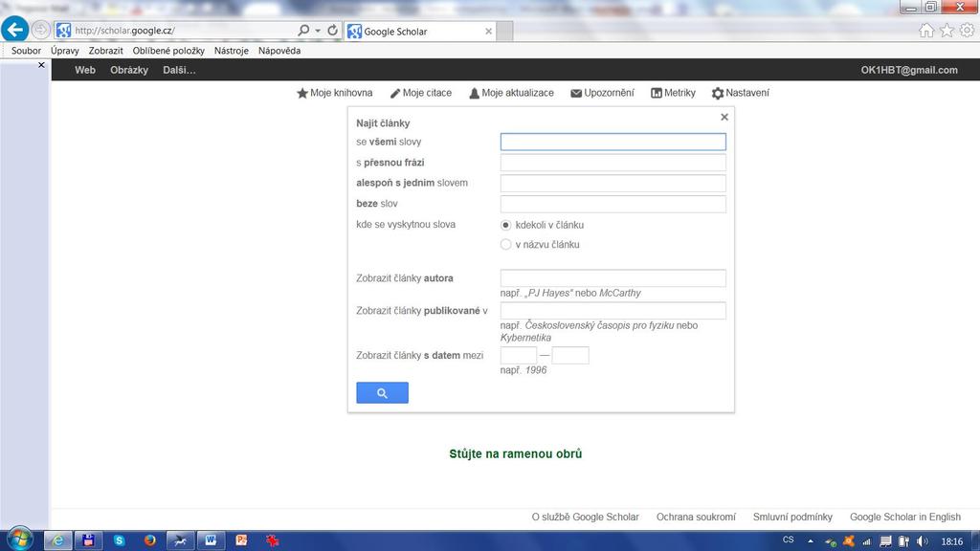980x551 pixels.
Task: Go to Web in Google bar
Action: [x=85, y=70]
